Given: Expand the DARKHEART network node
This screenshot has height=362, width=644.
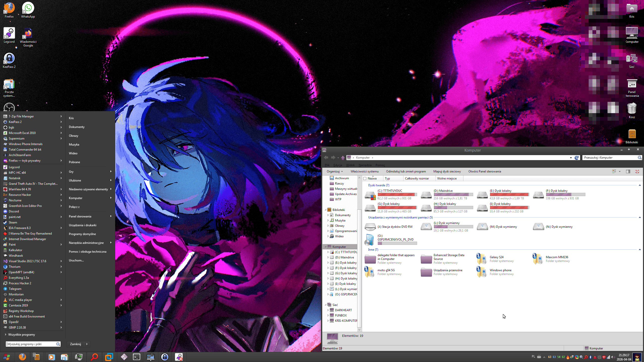Looking at the screenshot, I should point(328,310).
